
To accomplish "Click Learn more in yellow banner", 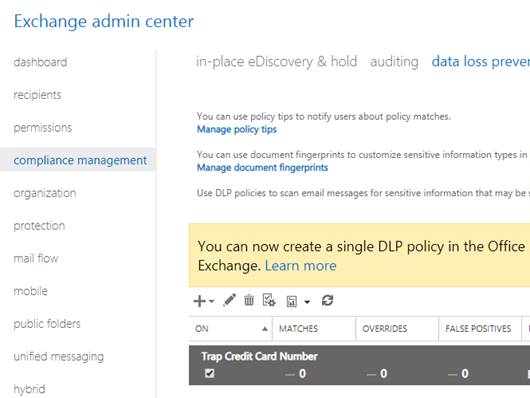I will [x=300, y=266].
